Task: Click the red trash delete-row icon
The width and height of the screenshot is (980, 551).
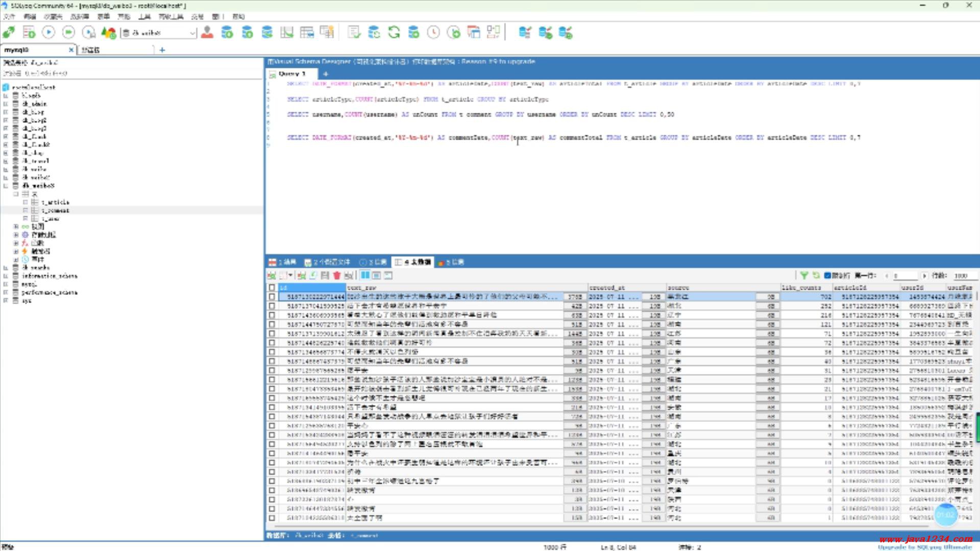Action: click(x=337, y=275)
